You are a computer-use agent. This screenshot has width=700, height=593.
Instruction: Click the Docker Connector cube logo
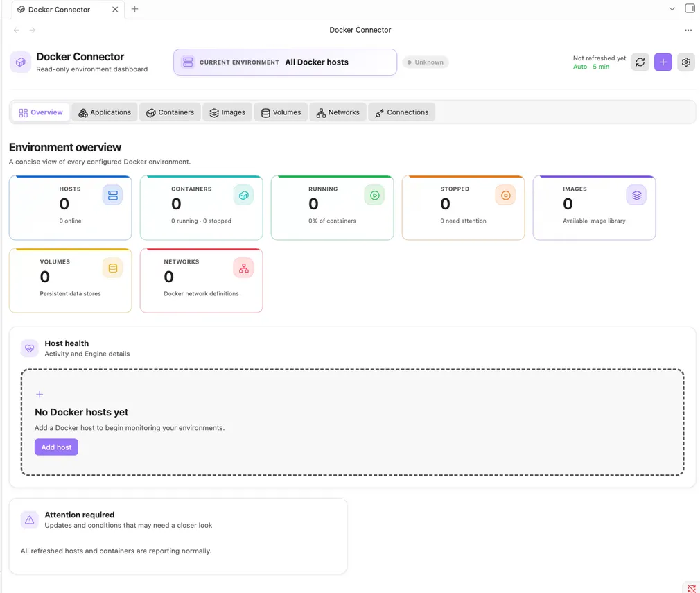(x=21, y=62)
